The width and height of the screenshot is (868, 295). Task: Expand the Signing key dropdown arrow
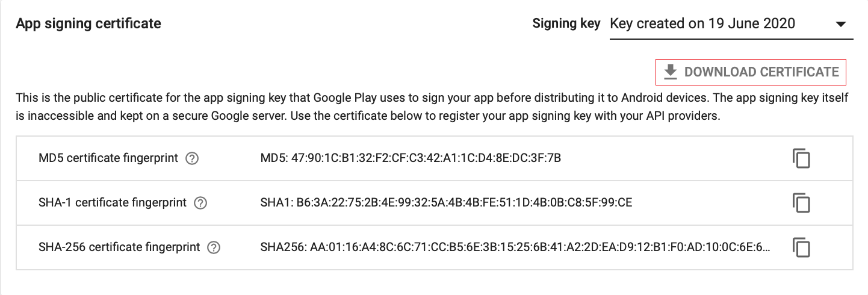click(x=841, y=25)
